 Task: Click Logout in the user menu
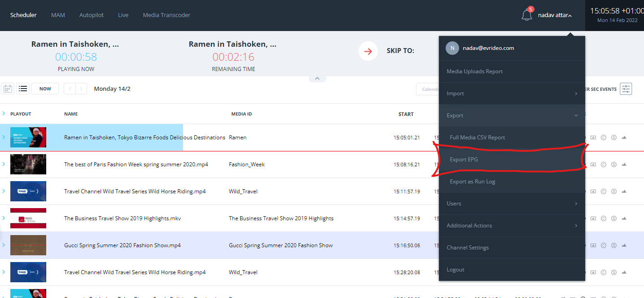coord(456,270)
